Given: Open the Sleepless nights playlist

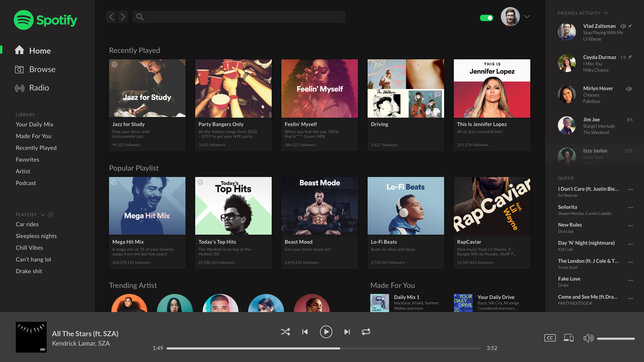Looking at the screenshot, I should [36, 236].
